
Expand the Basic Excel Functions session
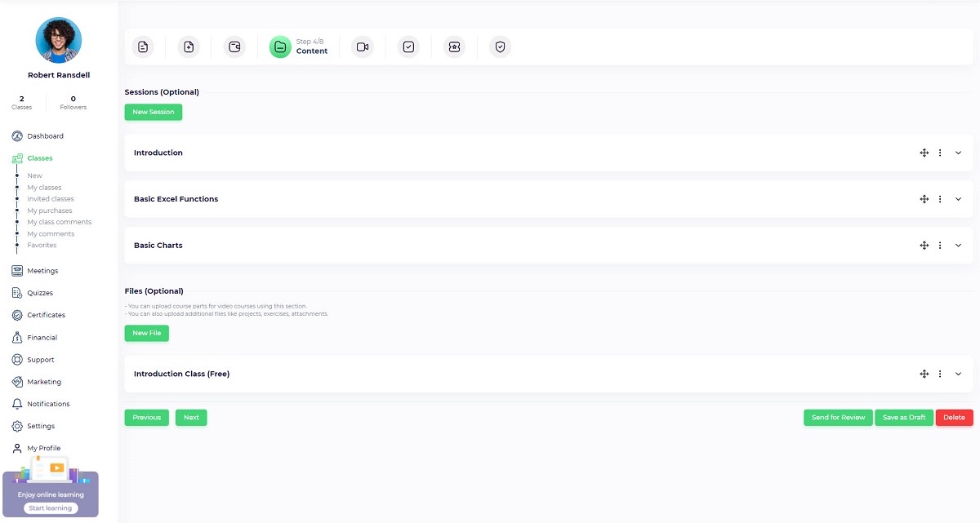[x=959, y=199]
